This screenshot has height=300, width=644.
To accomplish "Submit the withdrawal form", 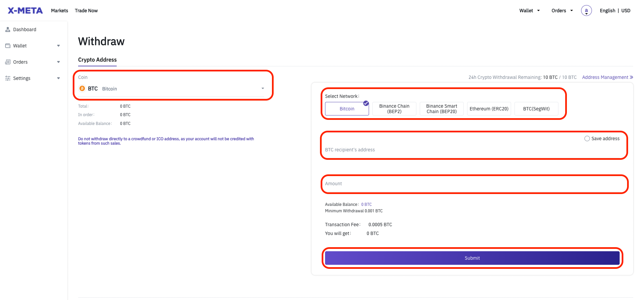I will click(472, 258).
